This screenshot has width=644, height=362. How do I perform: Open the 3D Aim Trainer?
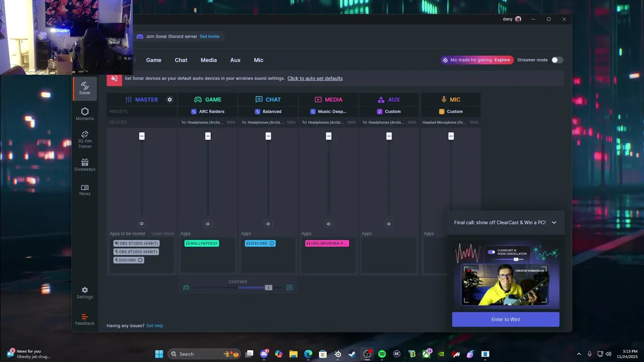click(85, 140)
